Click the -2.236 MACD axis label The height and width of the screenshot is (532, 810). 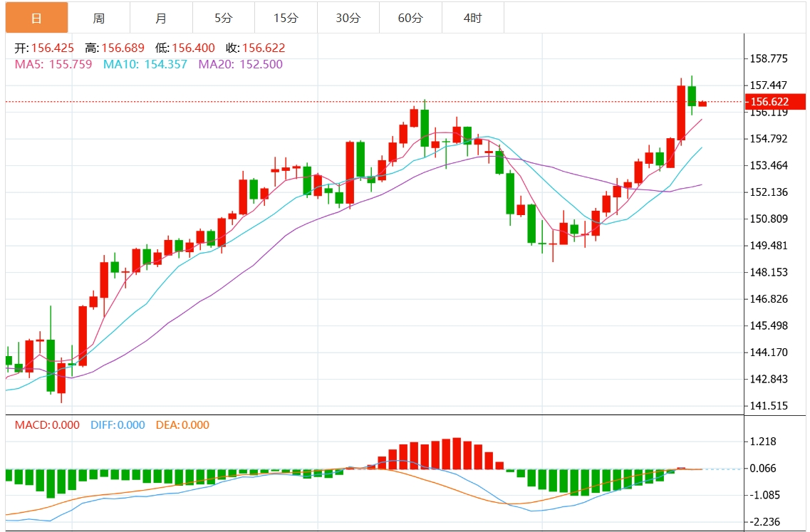click(763, 521)
